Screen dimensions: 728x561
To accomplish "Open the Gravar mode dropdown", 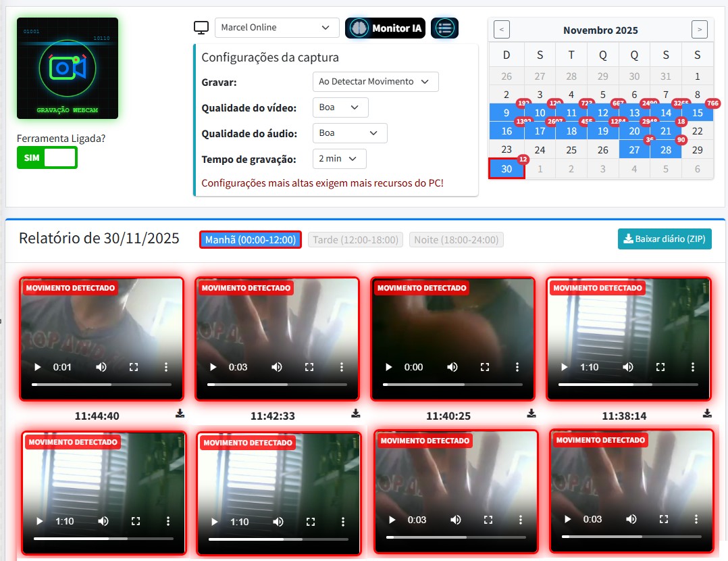I will (375, 82).
